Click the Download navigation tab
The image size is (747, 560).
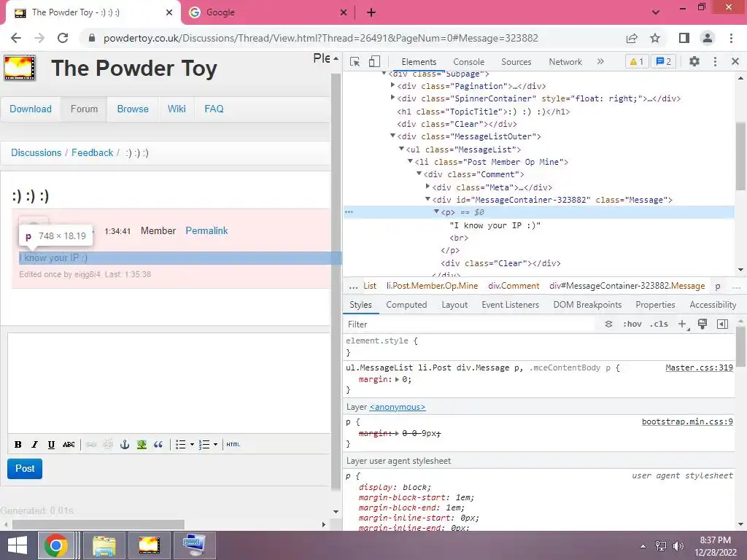31,109
